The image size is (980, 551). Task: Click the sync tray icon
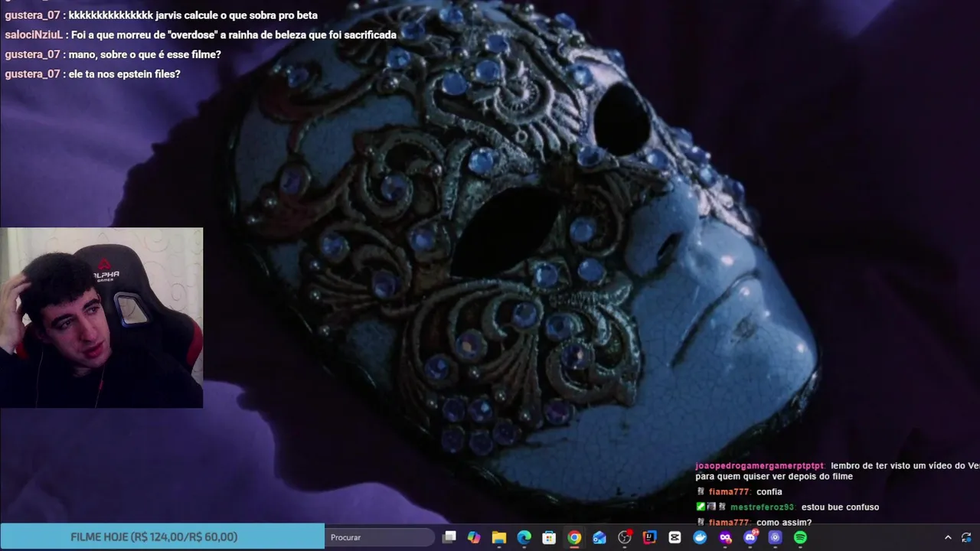pos(966,537)
